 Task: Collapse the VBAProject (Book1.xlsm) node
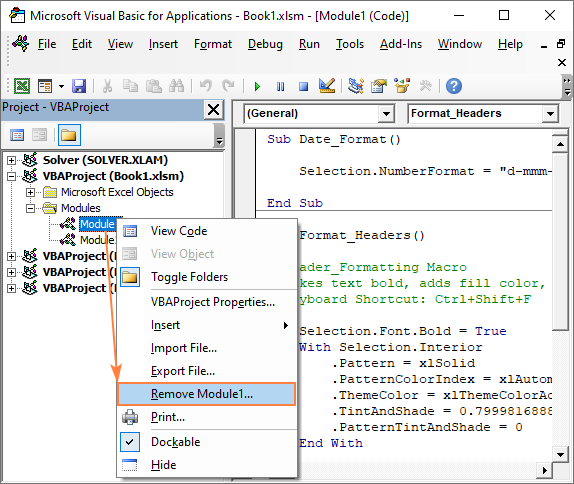coord(11,176)
